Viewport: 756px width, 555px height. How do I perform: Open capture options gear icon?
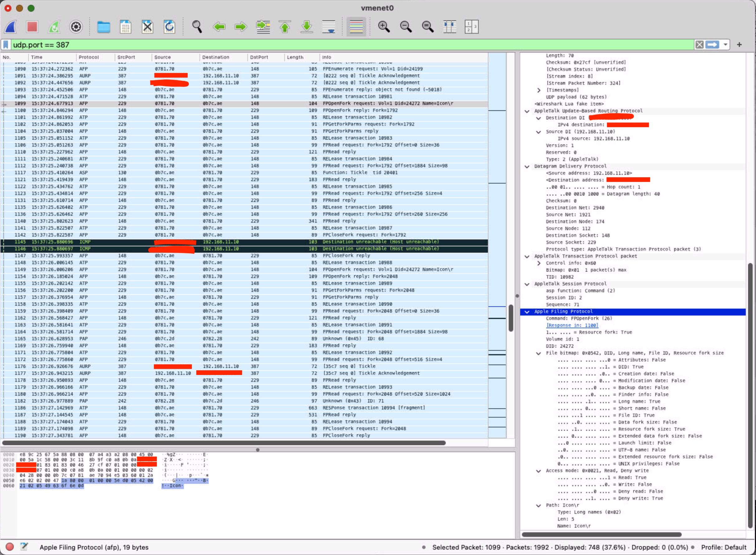coord(76,26)
